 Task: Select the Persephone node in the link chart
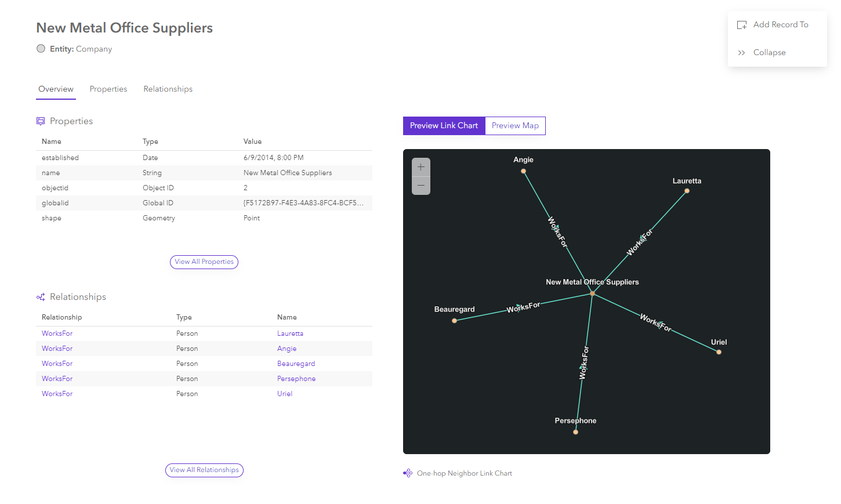tap(575, 431)
